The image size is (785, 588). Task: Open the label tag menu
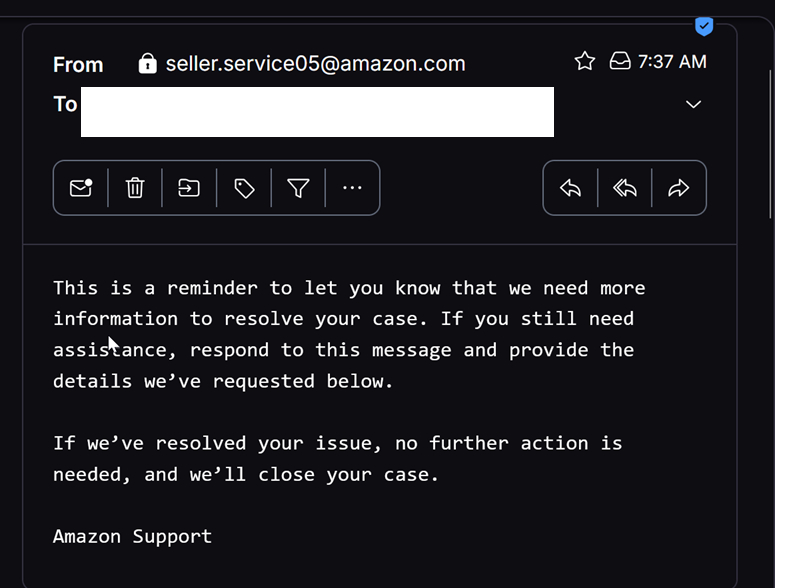244,188
